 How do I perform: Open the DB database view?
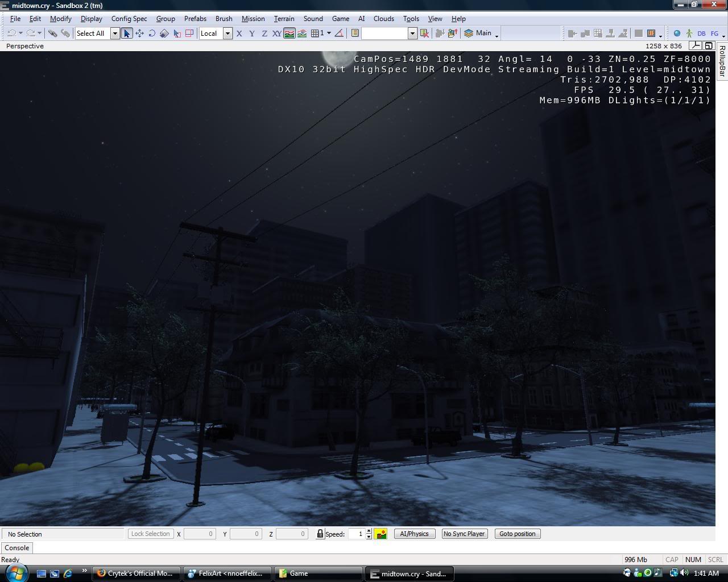pos(701,33)
